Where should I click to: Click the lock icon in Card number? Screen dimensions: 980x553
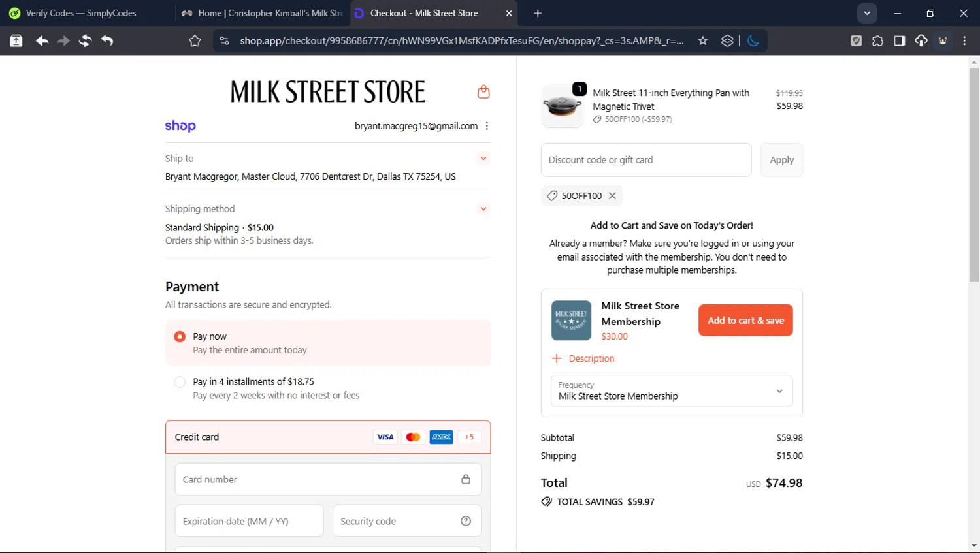click(466, 479)
